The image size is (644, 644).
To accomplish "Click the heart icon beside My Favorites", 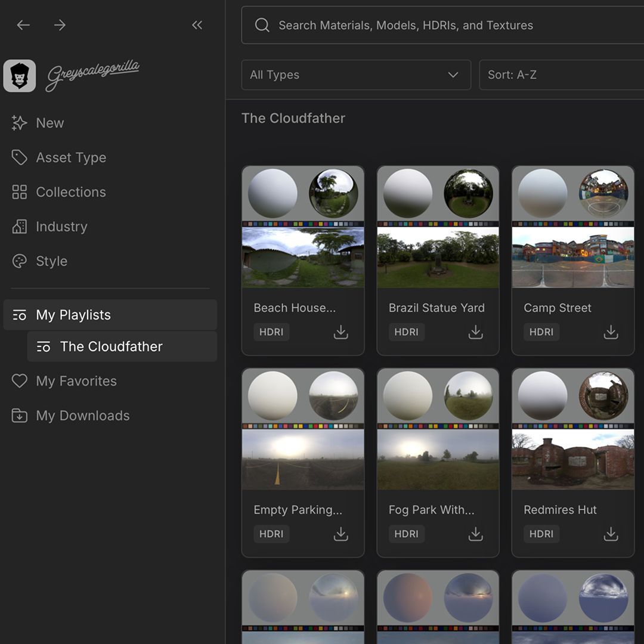I will coord(19,380).
